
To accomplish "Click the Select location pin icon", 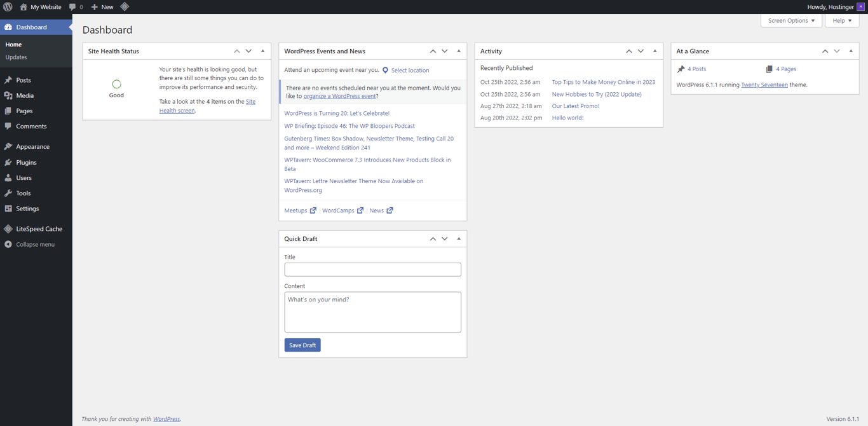I will 386,70.
